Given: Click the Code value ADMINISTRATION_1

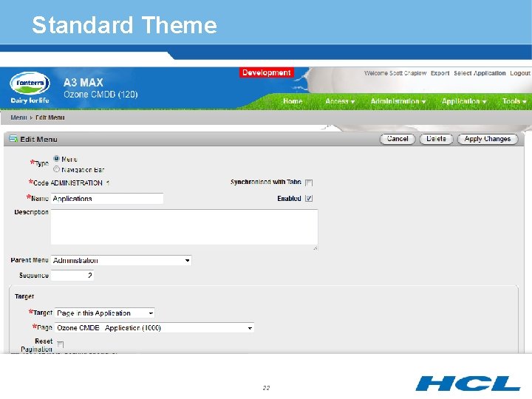Looking at the screenshot, I should pyautogui.click(x=80, y=183).
